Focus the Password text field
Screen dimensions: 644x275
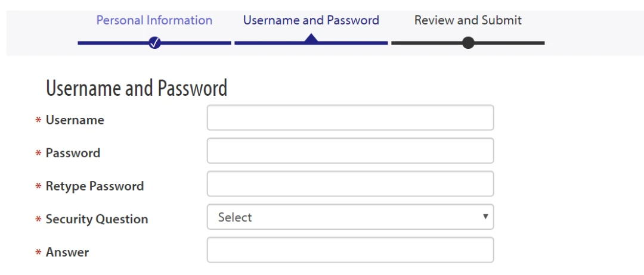(351, 151)
